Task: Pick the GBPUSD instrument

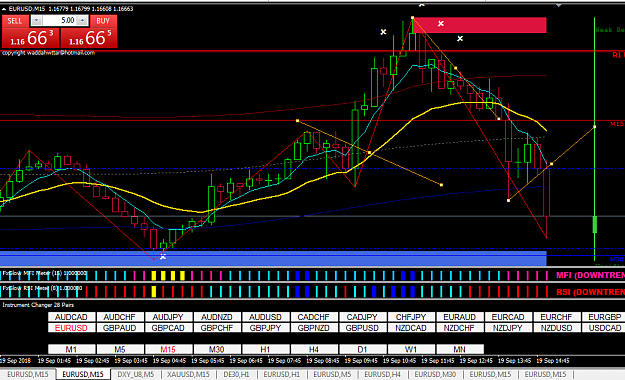Action: click(x=362, y=328)
